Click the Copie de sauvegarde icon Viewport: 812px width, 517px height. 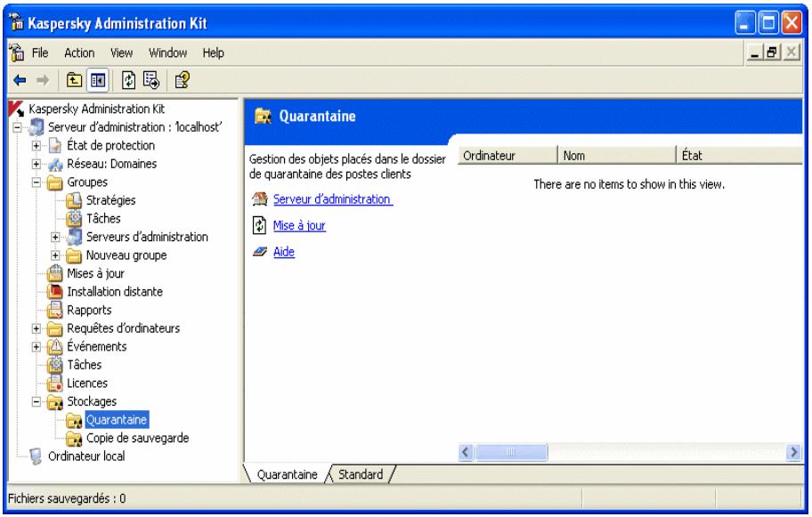[x=74, y=439]
